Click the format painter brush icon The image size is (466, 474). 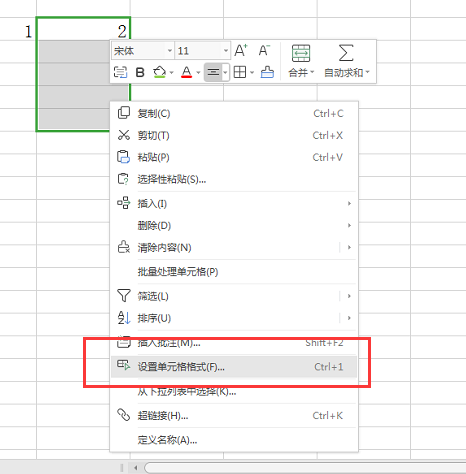[267, 72]
